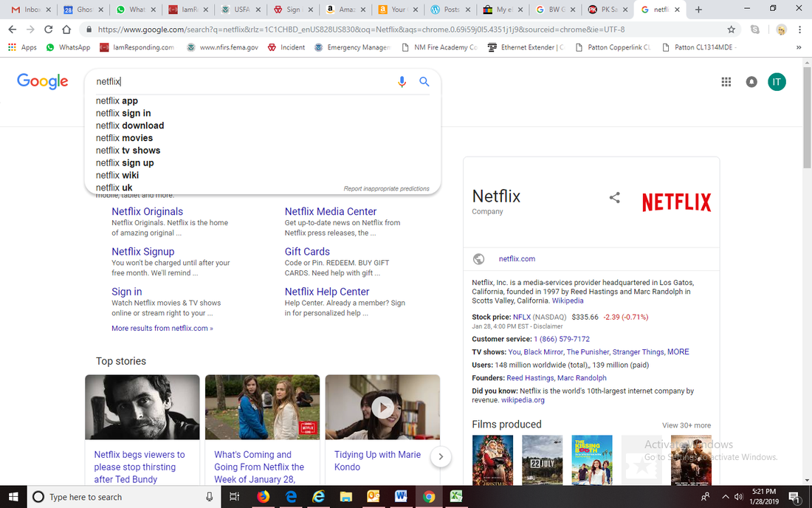Viewport: 812px width, 508px height.
Task: Open the Gift Cards link
Action: (x=307, y=251)
